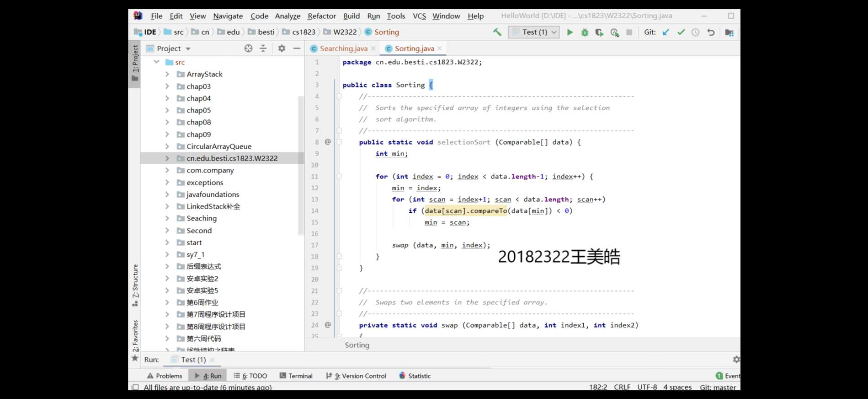
Task: Open the File menu
Action: [x=156, y=16]
